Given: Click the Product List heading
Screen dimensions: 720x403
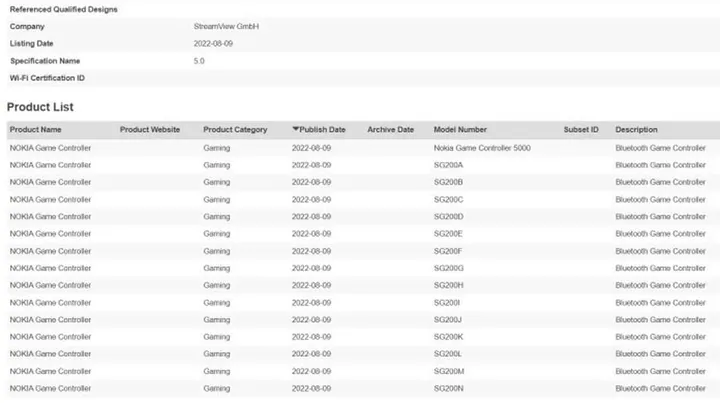Looking at the screenshot, I should point(40,107).
